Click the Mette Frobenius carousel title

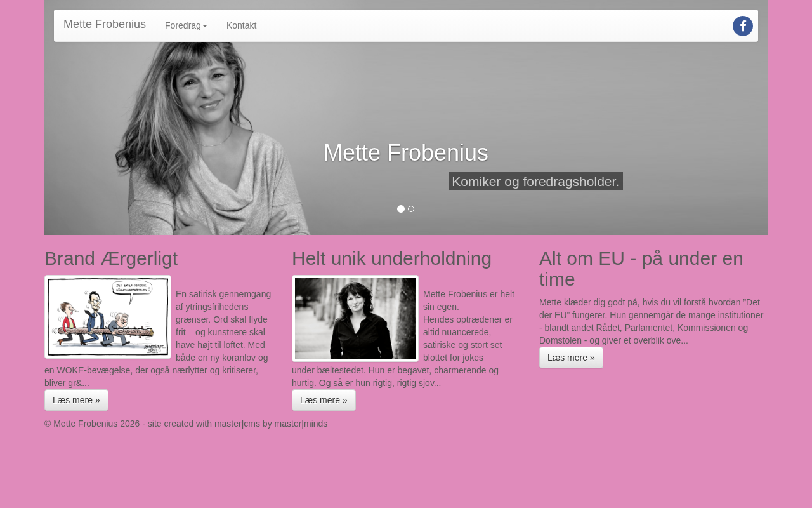coord(406,152)
